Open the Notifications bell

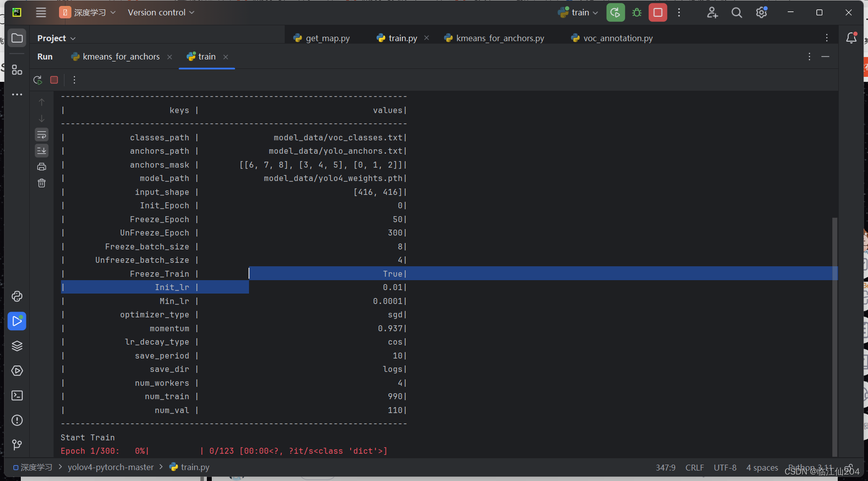(x=851, y=38)
